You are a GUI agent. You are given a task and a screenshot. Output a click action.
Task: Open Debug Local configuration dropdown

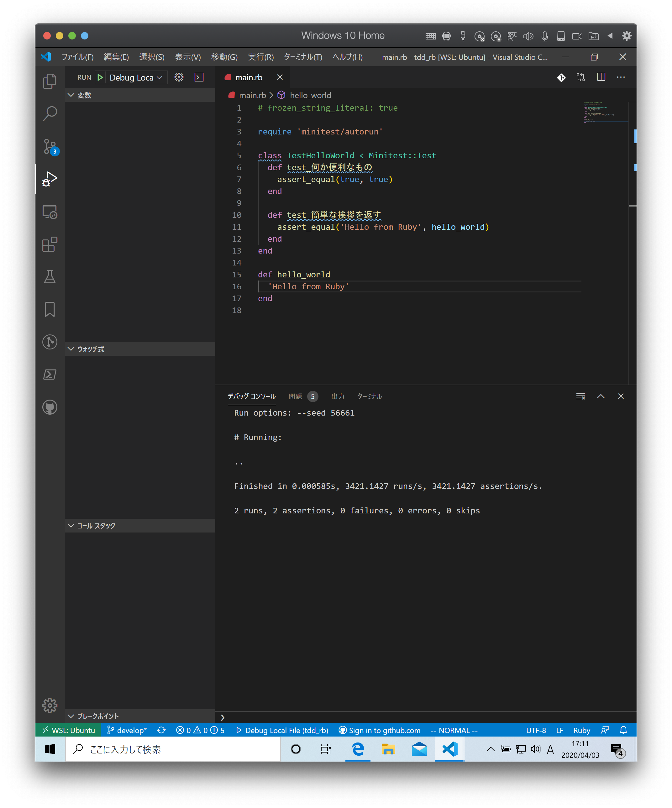pyautogui.click(x=135, y=77)
